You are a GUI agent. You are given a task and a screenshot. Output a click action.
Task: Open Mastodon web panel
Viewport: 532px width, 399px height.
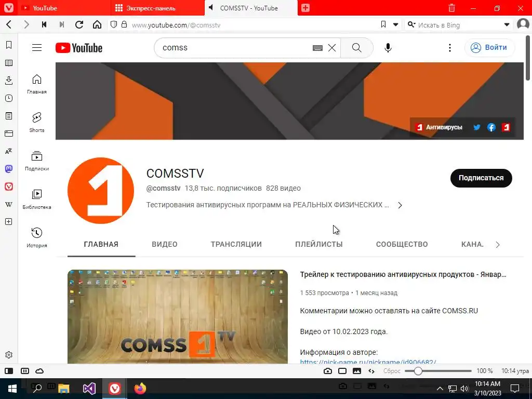point(9,169)
